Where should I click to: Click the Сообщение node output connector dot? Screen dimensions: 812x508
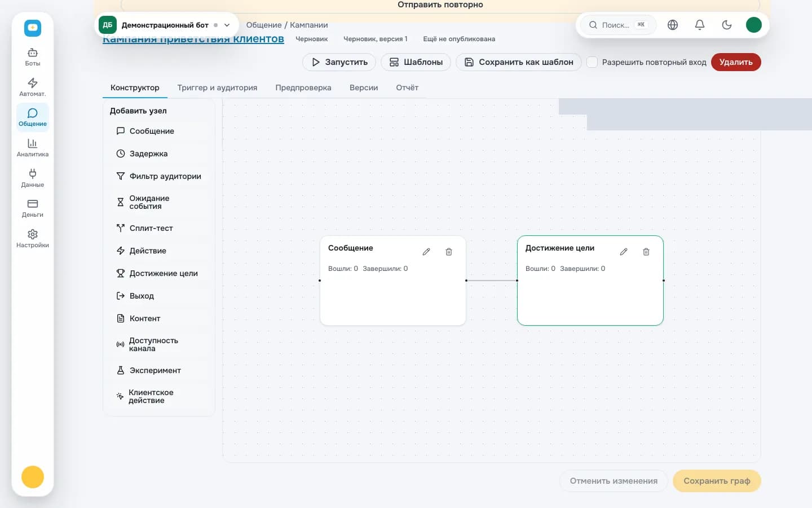[x=466, y=281]
